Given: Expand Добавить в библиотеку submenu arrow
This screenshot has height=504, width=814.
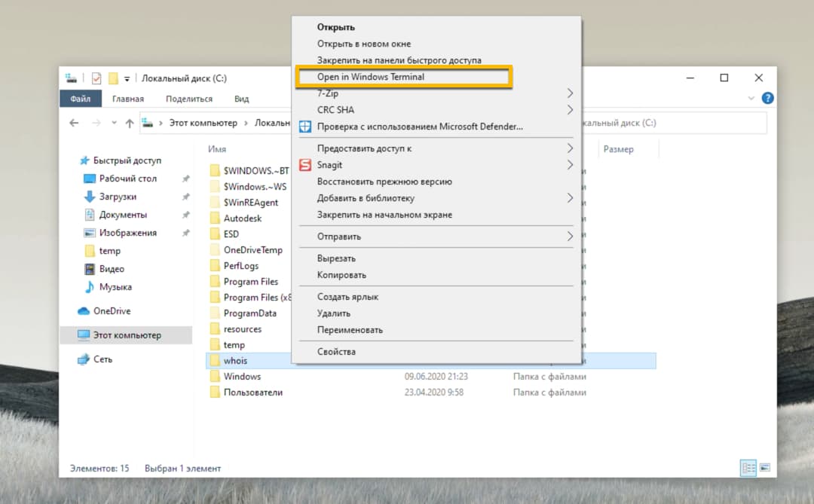Looking at the screenshot, I should tap(570, 198).
